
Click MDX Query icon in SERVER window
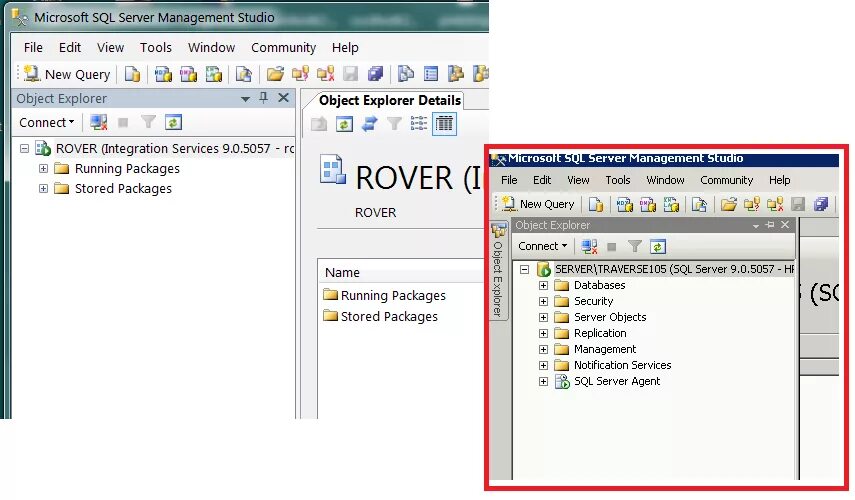[x=624, y=204]
